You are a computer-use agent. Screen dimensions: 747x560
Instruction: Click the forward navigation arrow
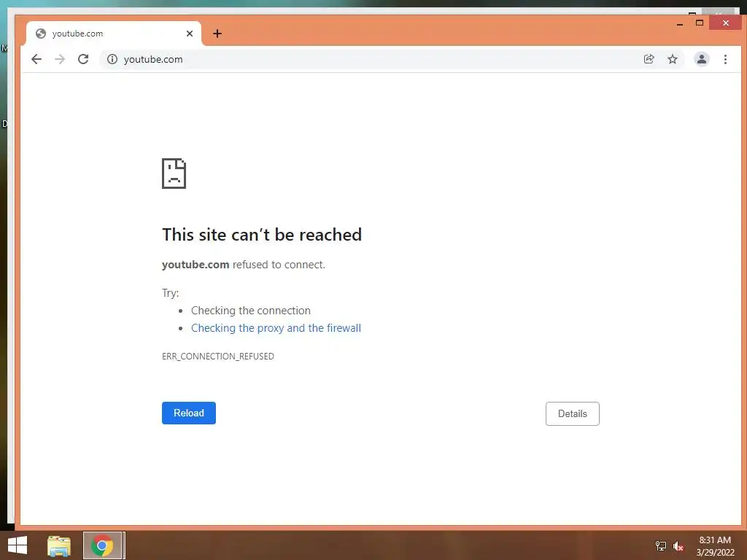(60, 59)
